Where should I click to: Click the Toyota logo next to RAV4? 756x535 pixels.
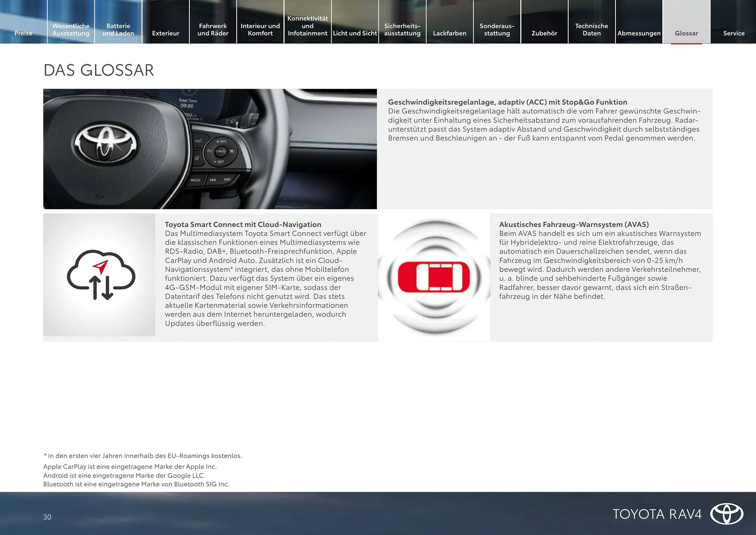[727, 513]
